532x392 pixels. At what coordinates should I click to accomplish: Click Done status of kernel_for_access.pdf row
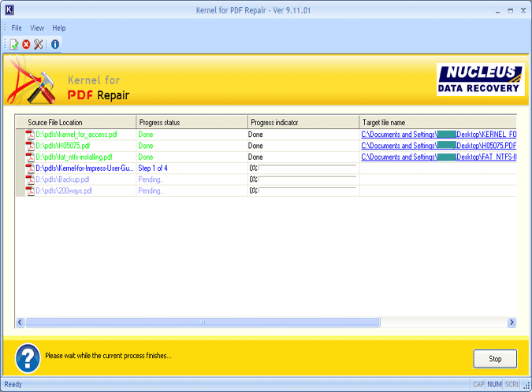146,135
